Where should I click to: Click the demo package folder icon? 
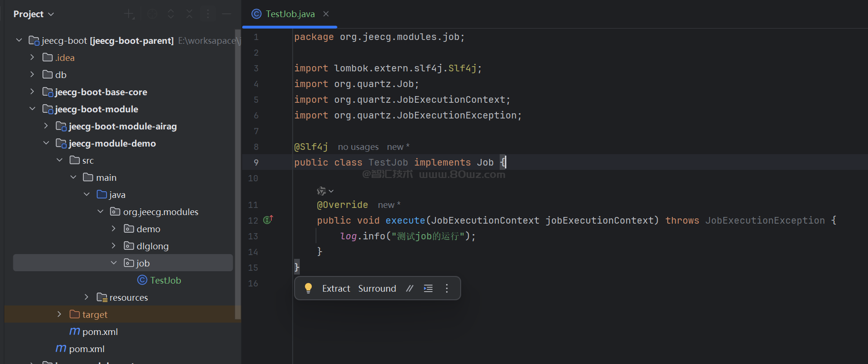tap(128, 228)
